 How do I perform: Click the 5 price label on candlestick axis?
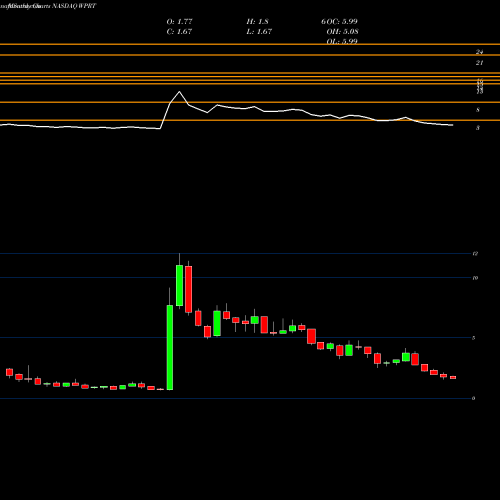(474, 338)
